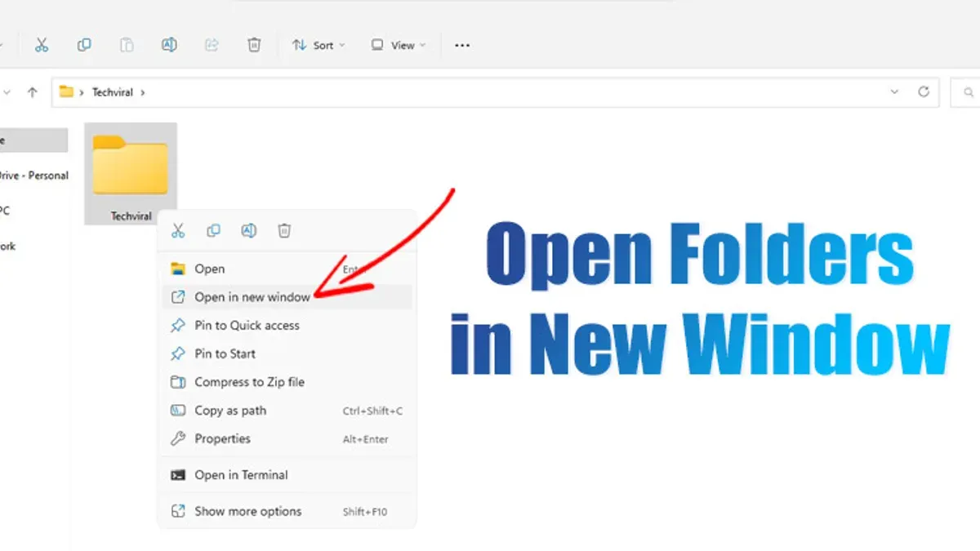The width and height of the screenshot is (980, 551).
Task: Select Techviral breadcrumb in address bar
Action: click(112, 92)
